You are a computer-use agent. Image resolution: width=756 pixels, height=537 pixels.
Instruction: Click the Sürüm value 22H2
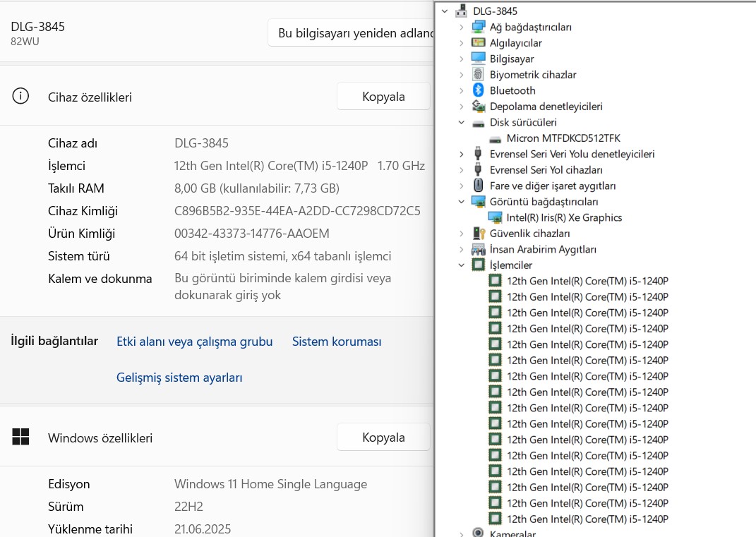click(188, 507)
